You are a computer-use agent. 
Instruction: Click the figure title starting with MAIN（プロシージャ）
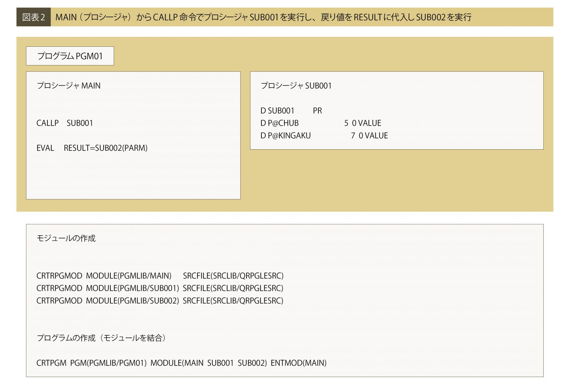263,17
